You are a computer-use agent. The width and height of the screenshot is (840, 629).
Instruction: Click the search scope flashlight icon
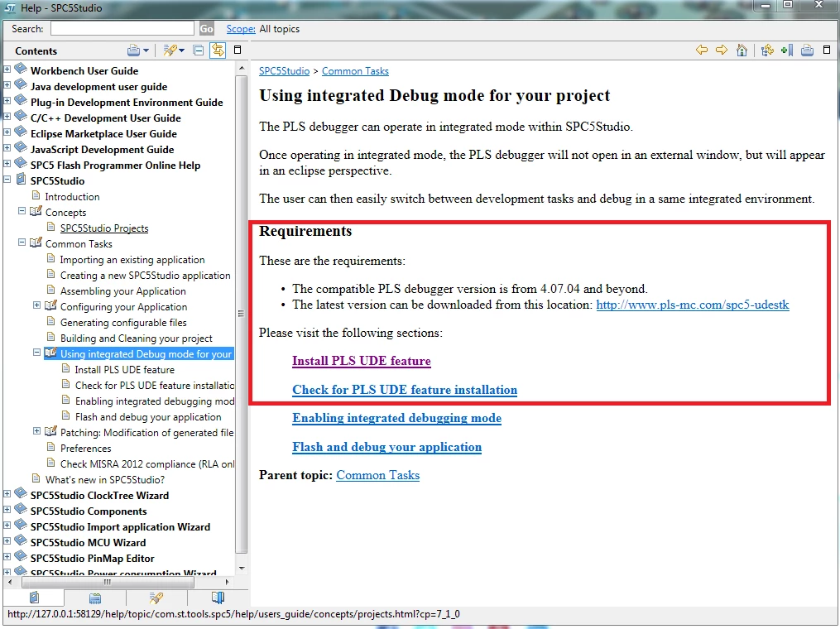pyautogui.click(x=170, y=50)
